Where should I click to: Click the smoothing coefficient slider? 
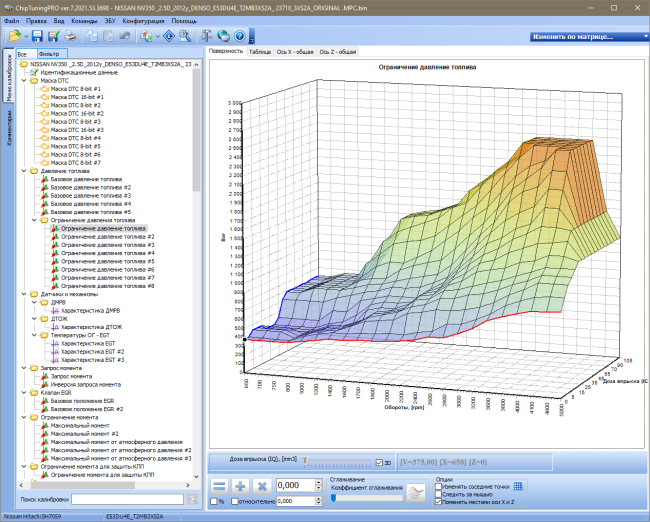(366, 498)
